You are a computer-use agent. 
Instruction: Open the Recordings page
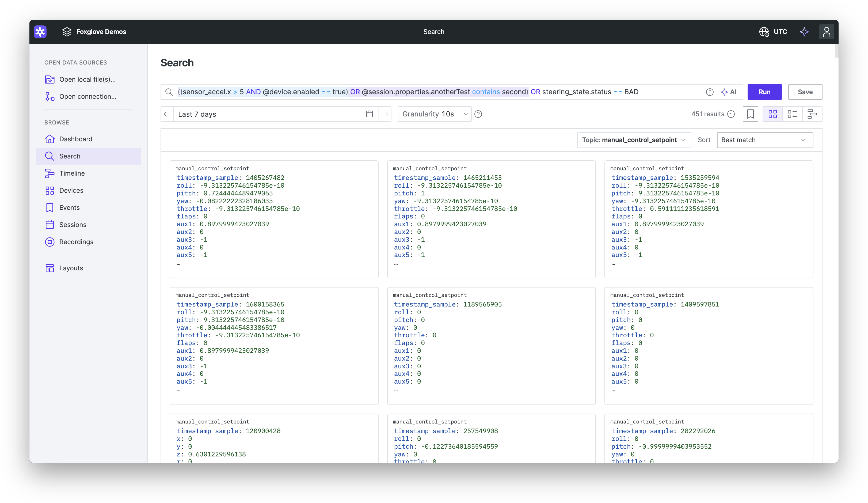(x=88, y=242)
